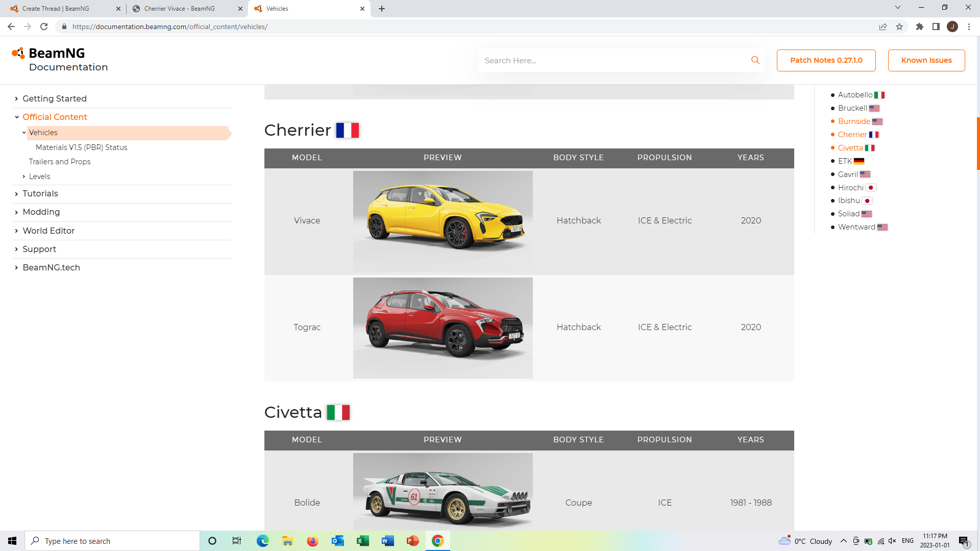Viewport: 980px width, 551px height.
Task: Open the Extensions puzzle icon
Action: (920, 27)
